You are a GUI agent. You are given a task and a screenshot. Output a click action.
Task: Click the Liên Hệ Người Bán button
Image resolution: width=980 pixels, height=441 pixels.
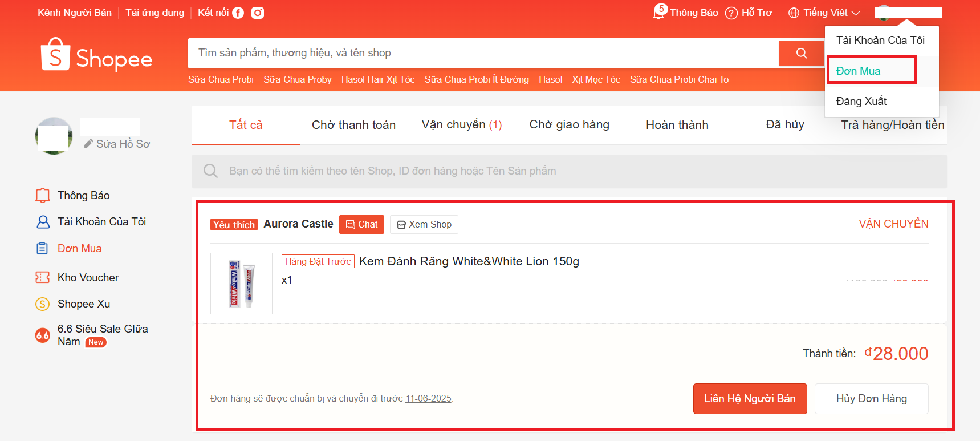750,399
